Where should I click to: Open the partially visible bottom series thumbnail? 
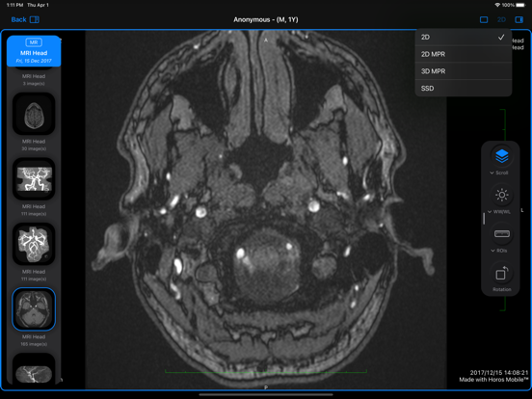point(34,369)
